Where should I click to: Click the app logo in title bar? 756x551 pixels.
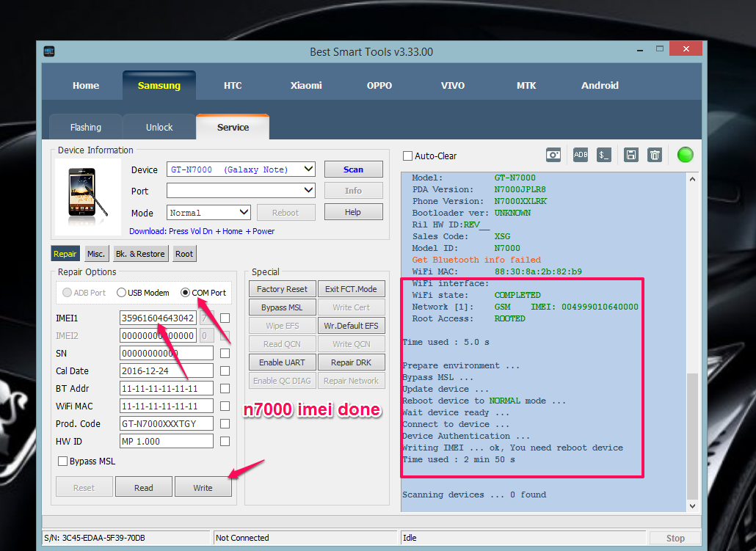(x=48, y=51)
